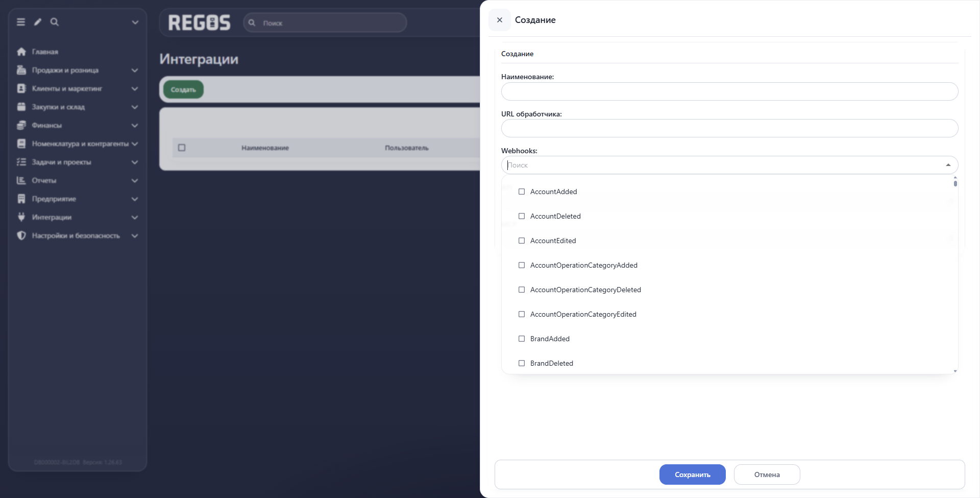Click the URL обработчика input field

[x=730, y=128]
